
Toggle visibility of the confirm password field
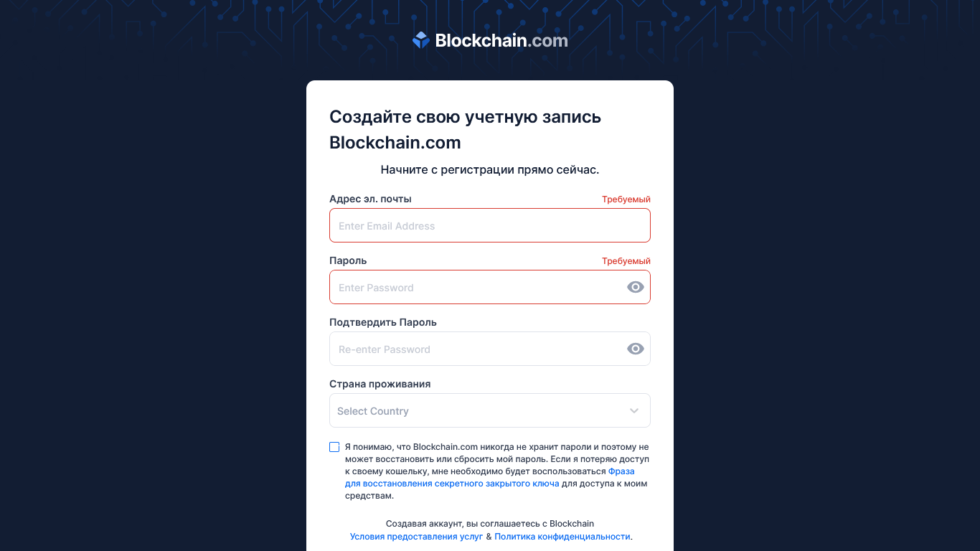tap(635, 349)
